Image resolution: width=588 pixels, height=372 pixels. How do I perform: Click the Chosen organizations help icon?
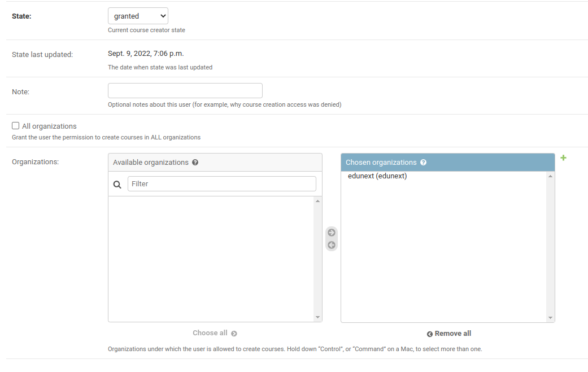423,162
